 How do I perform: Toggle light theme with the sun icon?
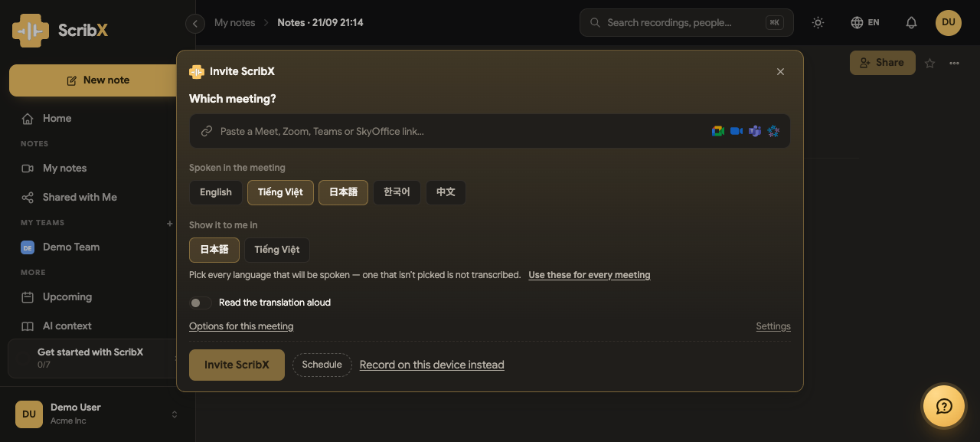click(x=818, y=23)
